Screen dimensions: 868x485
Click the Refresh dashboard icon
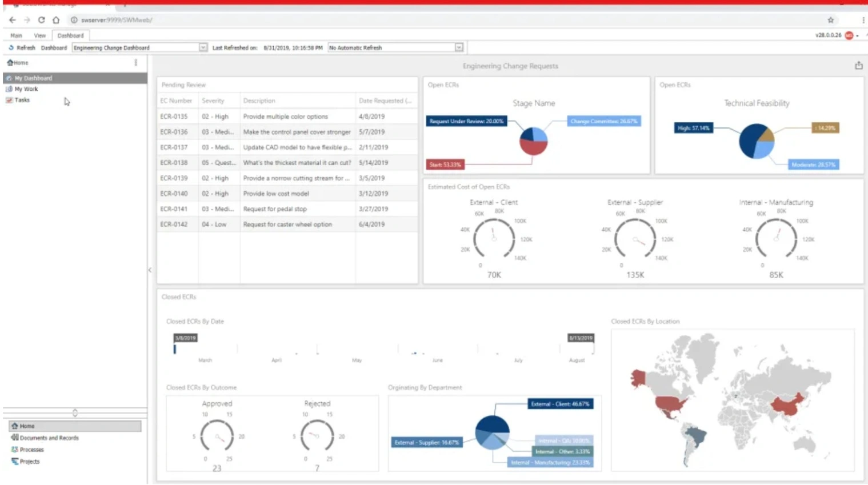coord(11,48)
